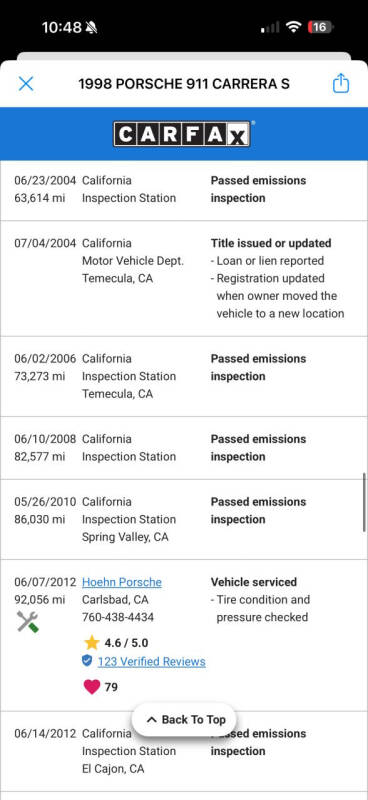Tap the page scrollbar indicator on the right
The height and width of the screenshot is (800, 368).
pyautogui.click(x=364, y=502)
